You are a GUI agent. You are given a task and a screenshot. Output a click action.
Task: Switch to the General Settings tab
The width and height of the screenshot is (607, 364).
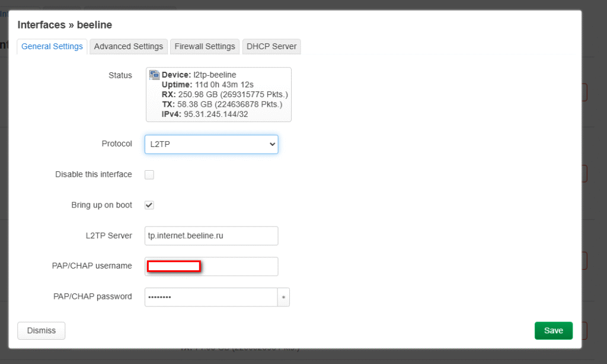tap(52, 46)
